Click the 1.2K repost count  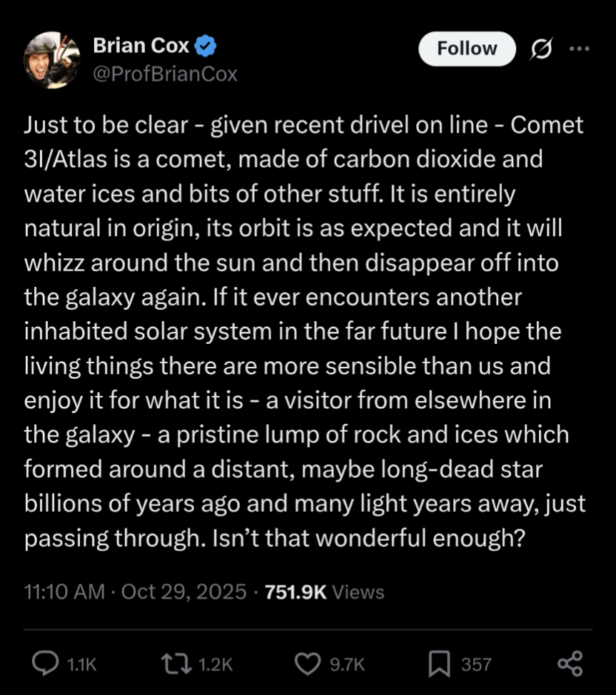(215, 664)
